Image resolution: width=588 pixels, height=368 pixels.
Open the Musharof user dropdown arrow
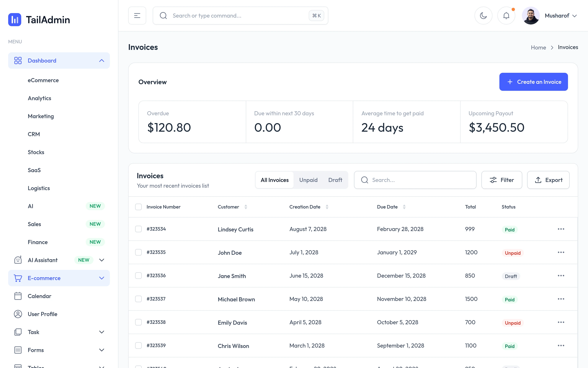click(574, 16)
